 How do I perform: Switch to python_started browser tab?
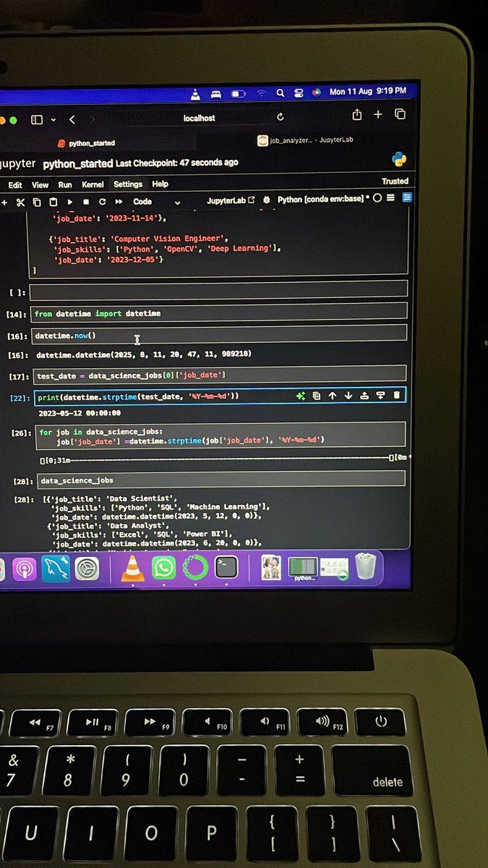click(87, 143)
